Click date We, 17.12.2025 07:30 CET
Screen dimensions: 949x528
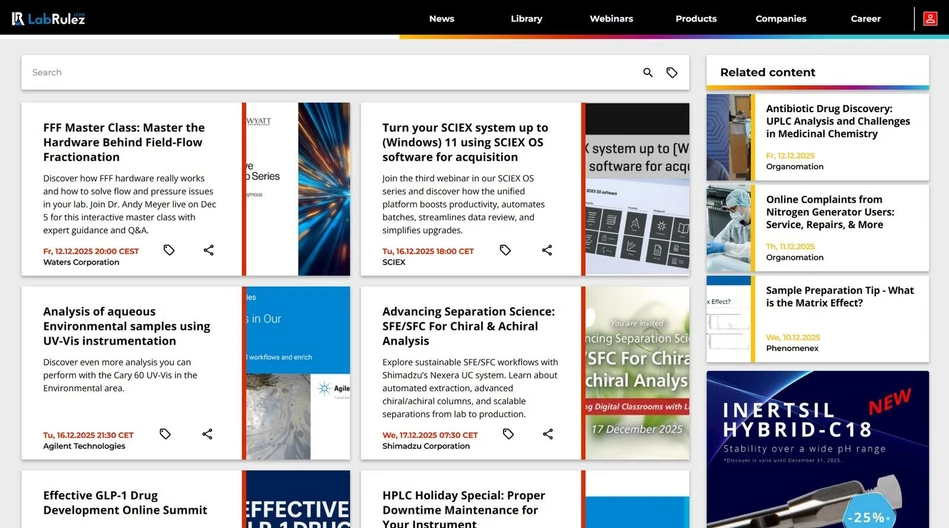coord(430,435)
